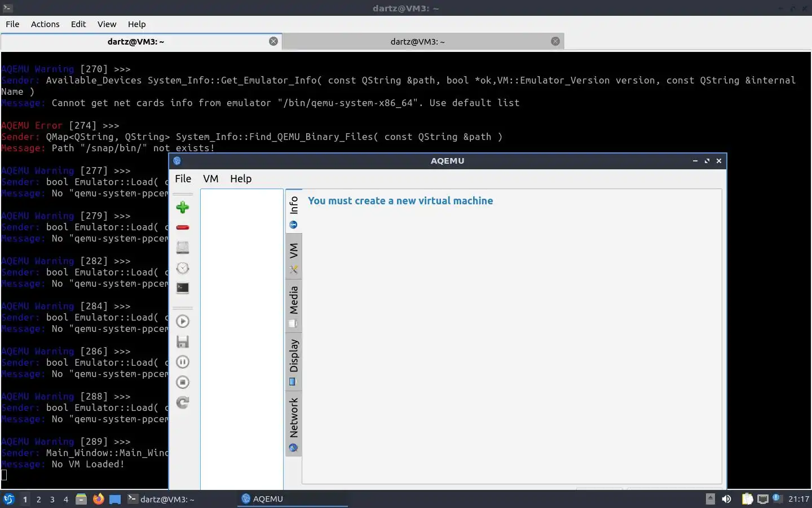Click the terminal monitor icon in AQEMU toolbar
Screen dimensions: 812x508
pos(182,288)
